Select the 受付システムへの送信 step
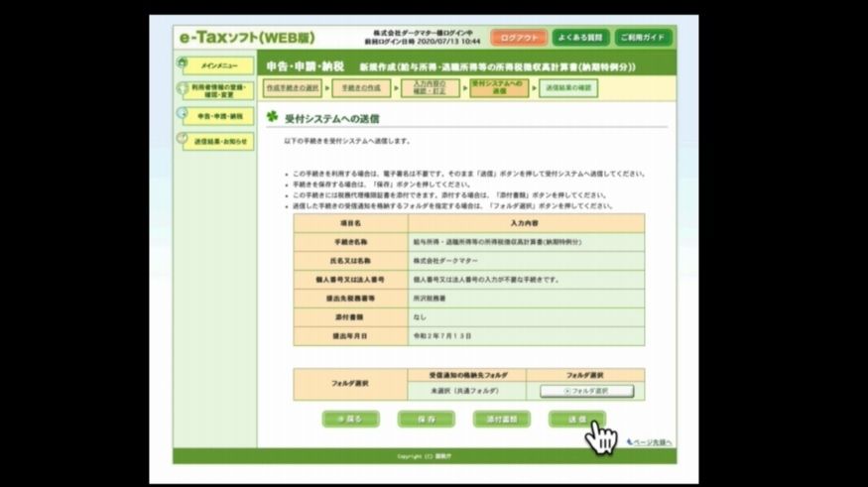Image resolution: width=868 pixels, height=487 pixels. 499,88
